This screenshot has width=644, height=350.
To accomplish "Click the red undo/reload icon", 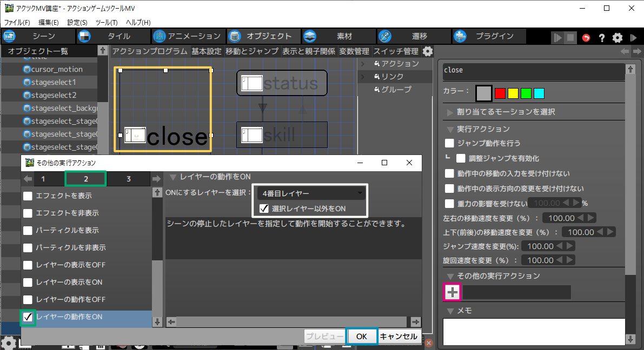I will coord(586,37).
